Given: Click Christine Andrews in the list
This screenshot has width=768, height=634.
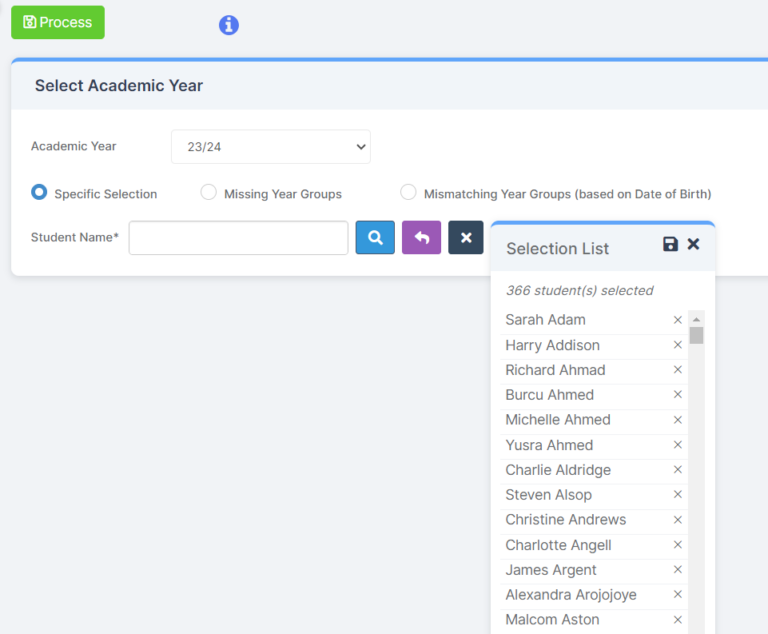Looking at the screenshot, I should pos(565,520).
